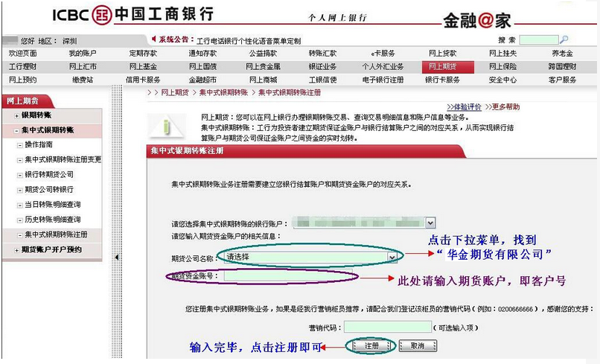The width and height of the screenshot is (600, 364).
Task: Open the 网上国债 menu
Action: 202,66
